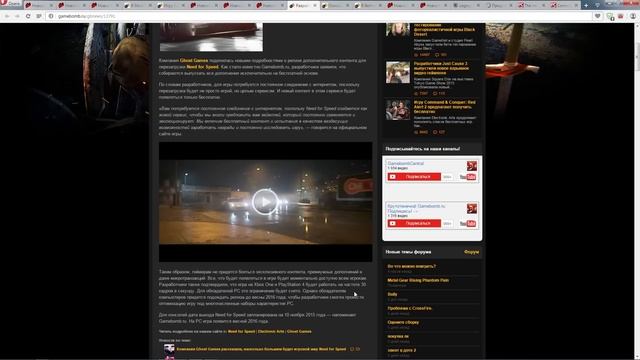Click the browser Back arrow

click(7, 16)
